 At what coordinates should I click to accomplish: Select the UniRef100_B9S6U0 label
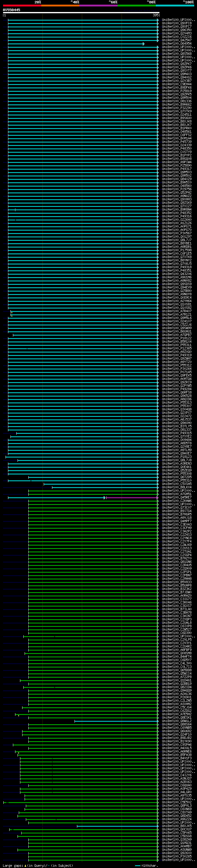pos(177,118)
